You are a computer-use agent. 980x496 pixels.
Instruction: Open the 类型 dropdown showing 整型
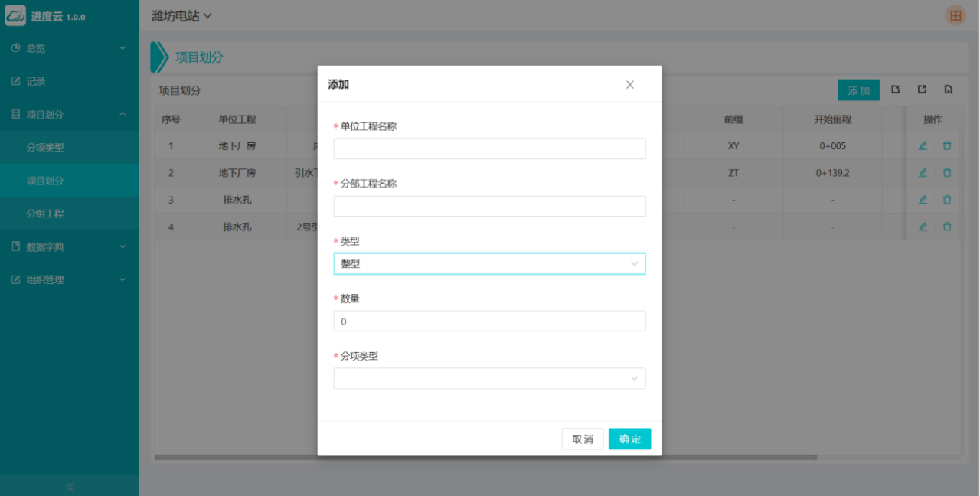pyautogui.click(x=489, y=264)
